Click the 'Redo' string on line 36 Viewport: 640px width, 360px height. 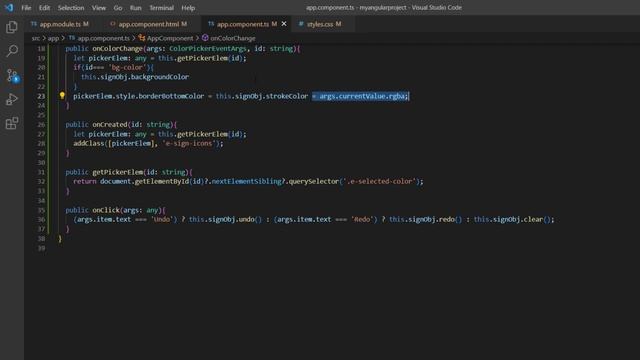pyautogui.click(x=362, y=219)
